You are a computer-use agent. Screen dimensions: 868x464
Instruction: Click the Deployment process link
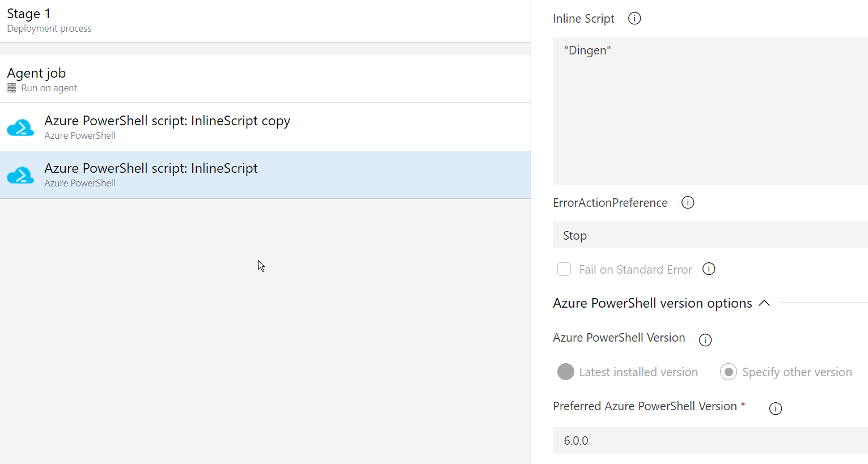coord(49,28)
